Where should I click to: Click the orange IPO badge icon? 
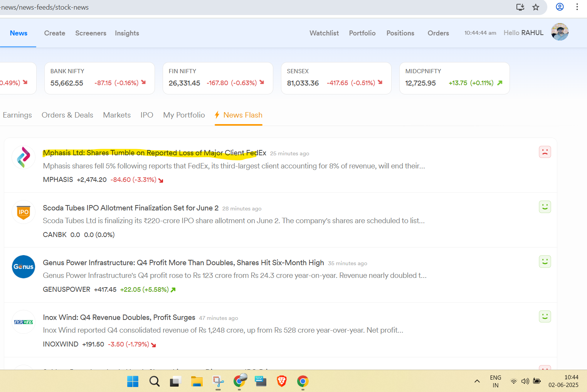[24, 212]
